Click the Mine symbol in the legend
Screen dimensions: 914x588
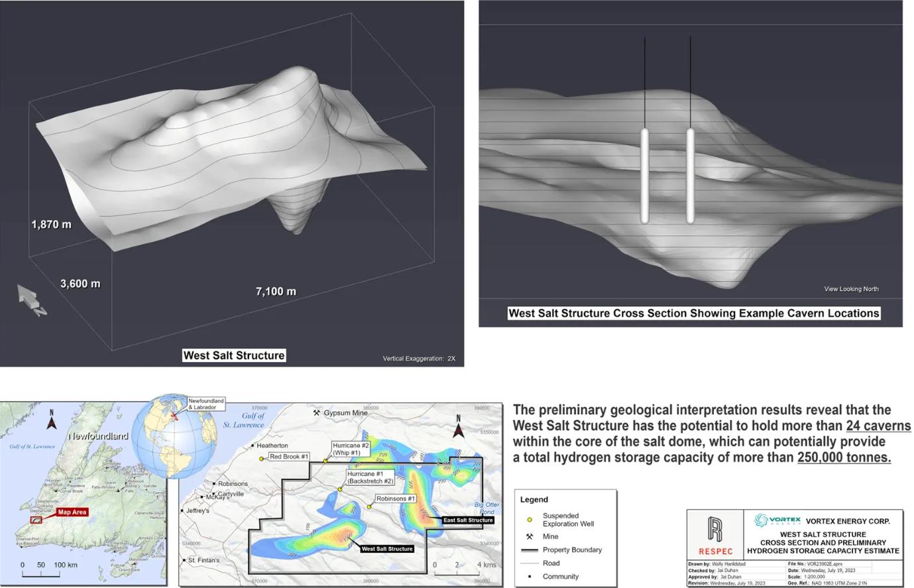[x=529, y=536]
